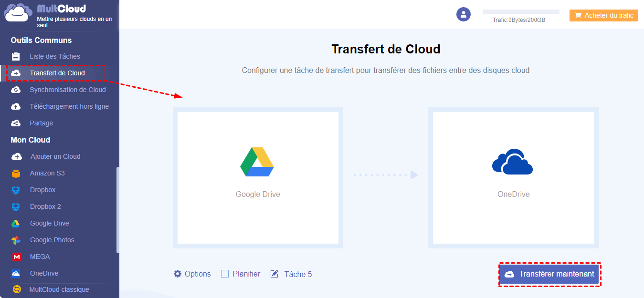This screenshot has width=644, height=298.
Task: Click the Liste des Tâches clipboard icon
Action: [x=16, y=56]
